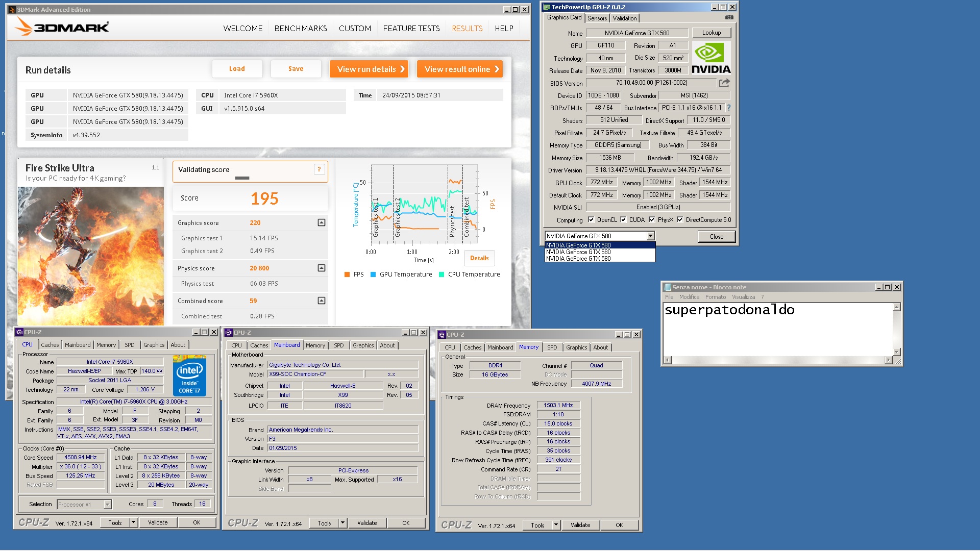Click the Save button in Run details
Image resolution: width=980 pixels, height=551 pixels.
tap(296, 69)
